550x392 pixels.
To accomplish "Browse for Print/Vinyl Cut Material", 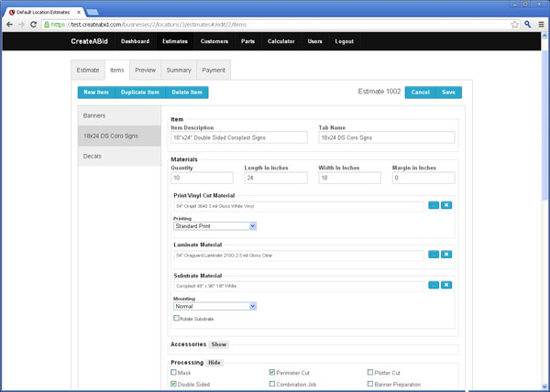I will [x=434, y=206].
